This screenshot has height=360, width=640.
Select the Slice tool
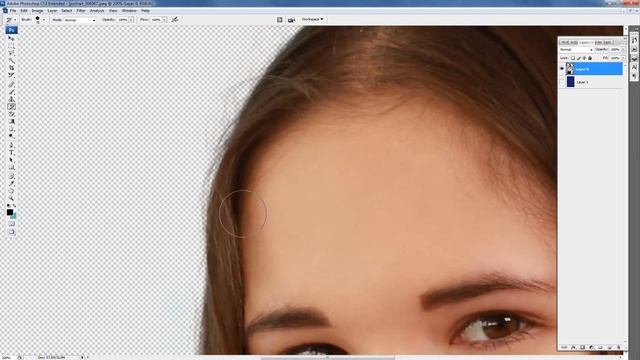click(11, 75)
